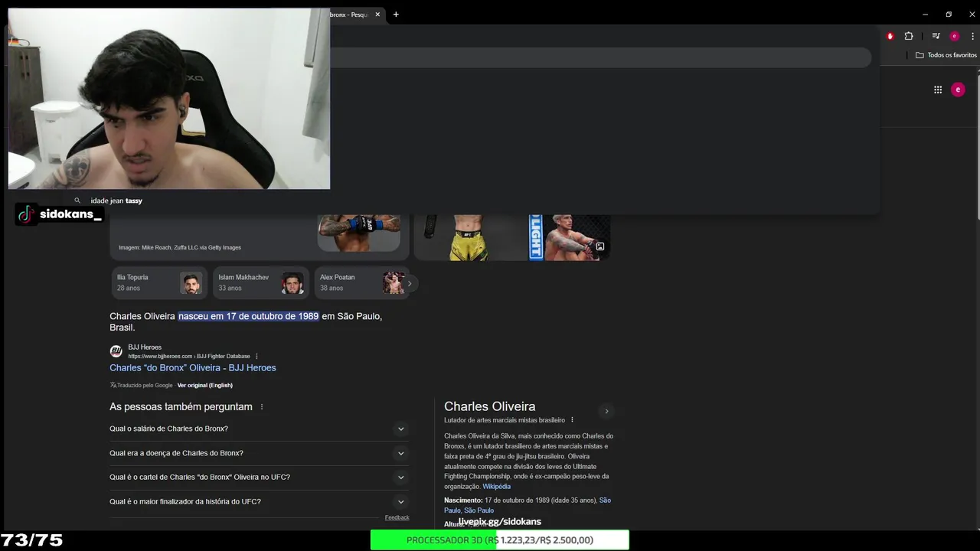Expand Charles Oliveira knowledge panel arrow
This screenshot has height=551, width=980.
pos(606,411)
